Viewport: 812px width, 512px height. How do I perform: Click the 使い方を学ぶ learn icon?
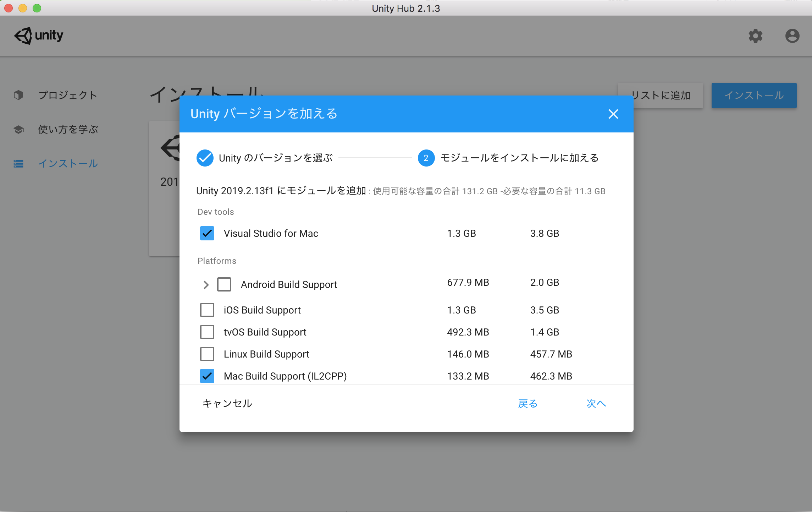(18, 129)
